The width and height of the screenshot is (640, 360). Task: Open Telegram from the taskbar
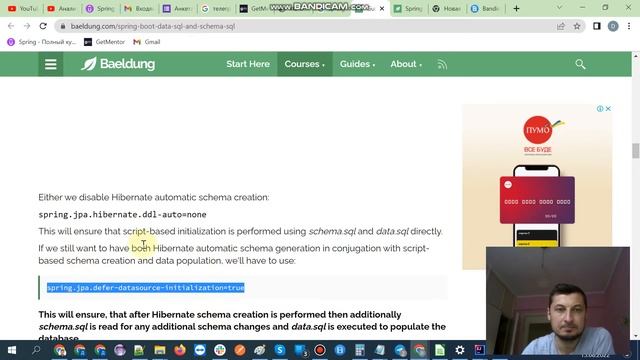[400, 350]
